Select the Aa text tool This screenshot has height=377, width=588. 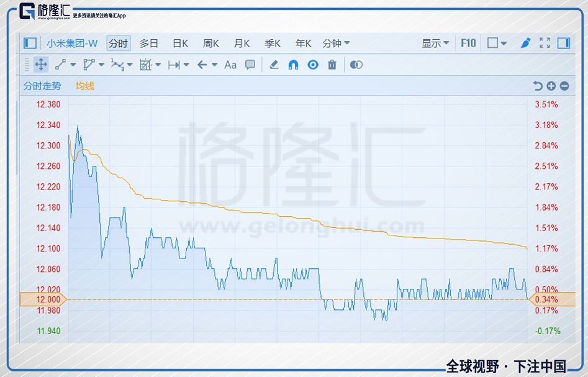click(x=230, y=65)
